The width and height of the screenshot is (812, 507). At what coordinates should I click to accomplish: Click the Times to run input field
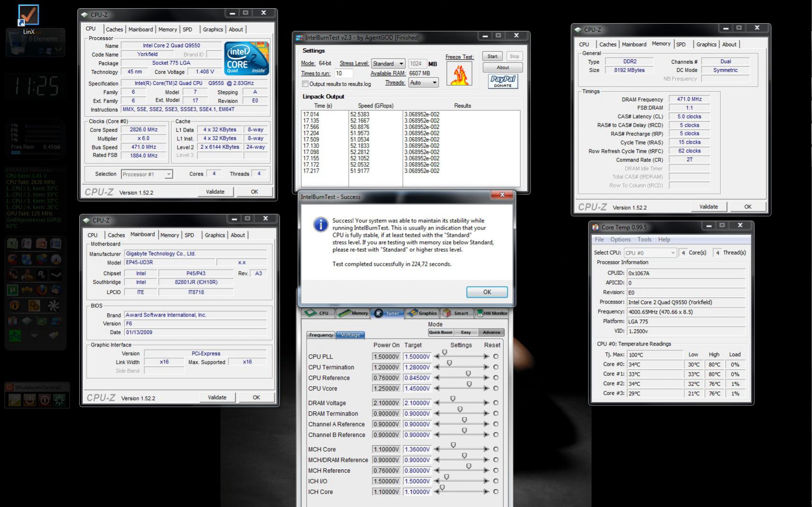[x=343, y=73]
